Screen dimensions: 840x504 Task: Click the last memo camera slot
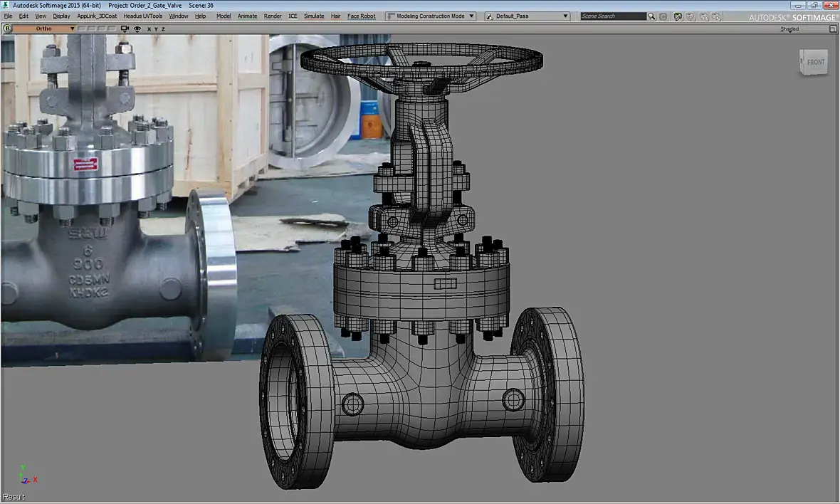coord(112,29)
